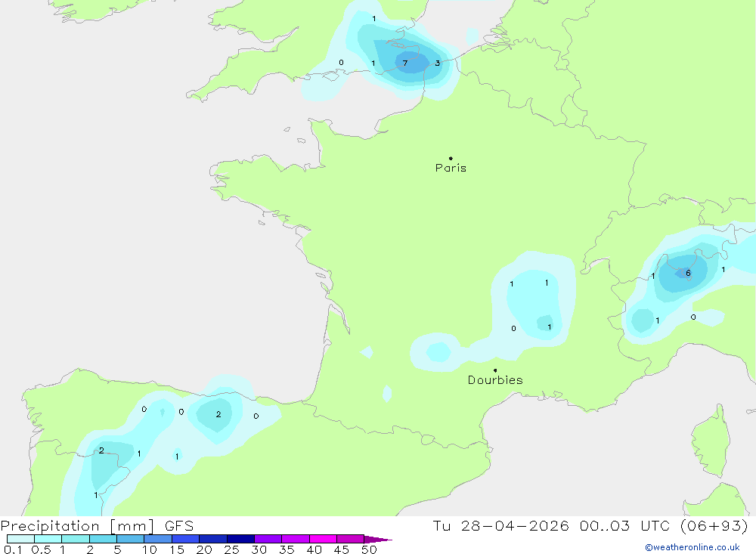Pick the 40–45 mm legend color swatch
This screenshot has width=756, height=554.
click(x=323, y=539)
